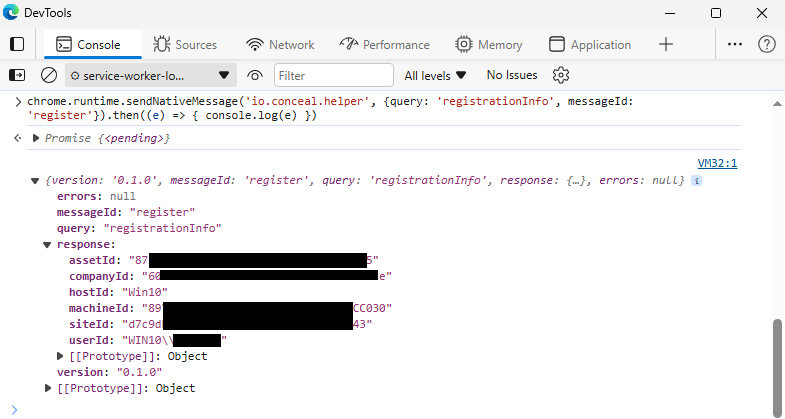Select the machineId property row

pos(230,308)
